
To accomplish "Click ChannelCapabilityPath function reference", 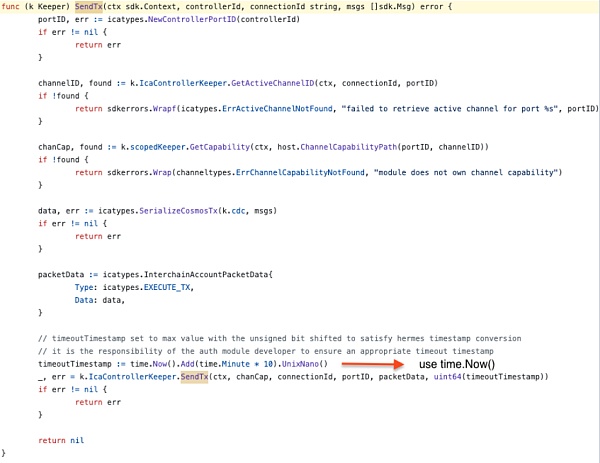I will pyautogui.click(x=349, y=147).
